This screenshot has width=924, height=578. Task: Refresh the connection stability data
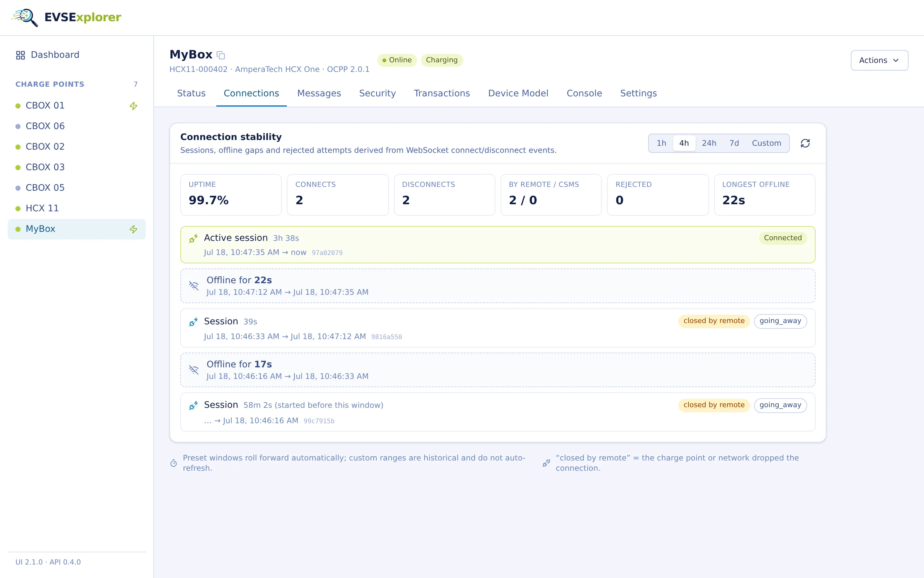[805, 143]
